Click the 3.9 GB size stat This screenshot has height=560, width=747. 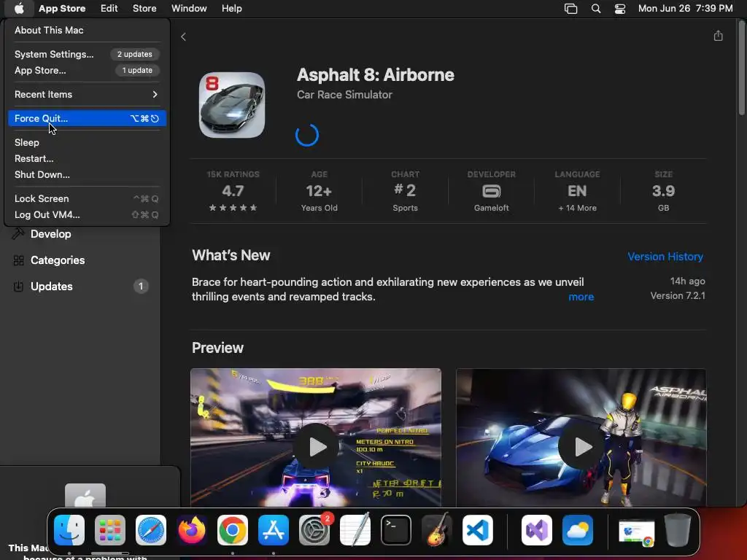(x=663, y=191)
